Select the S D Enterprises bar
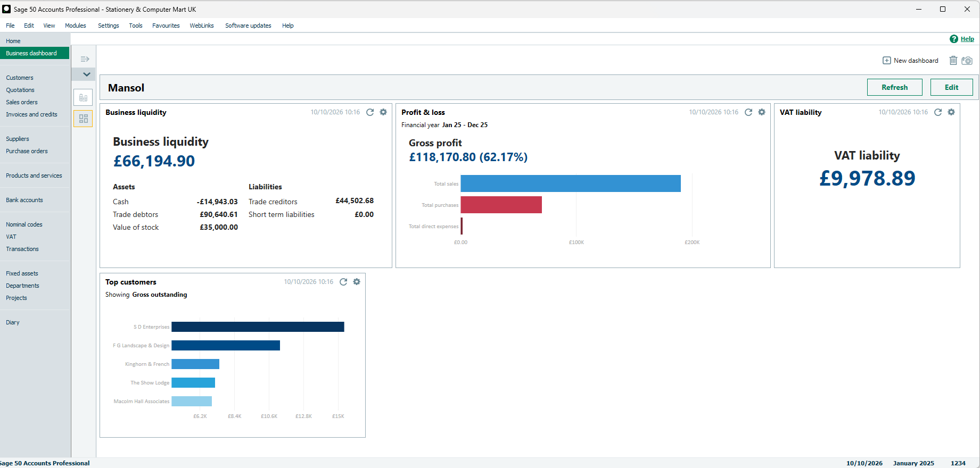This screenshot has height=468, width=980. tap(258, 327)
